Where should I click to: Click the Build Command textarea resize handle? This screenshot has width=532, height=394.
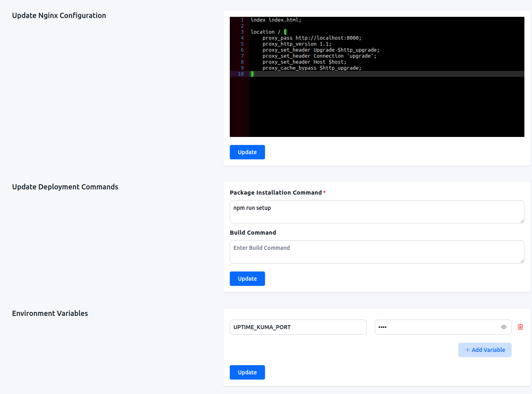tap(522, 261)
